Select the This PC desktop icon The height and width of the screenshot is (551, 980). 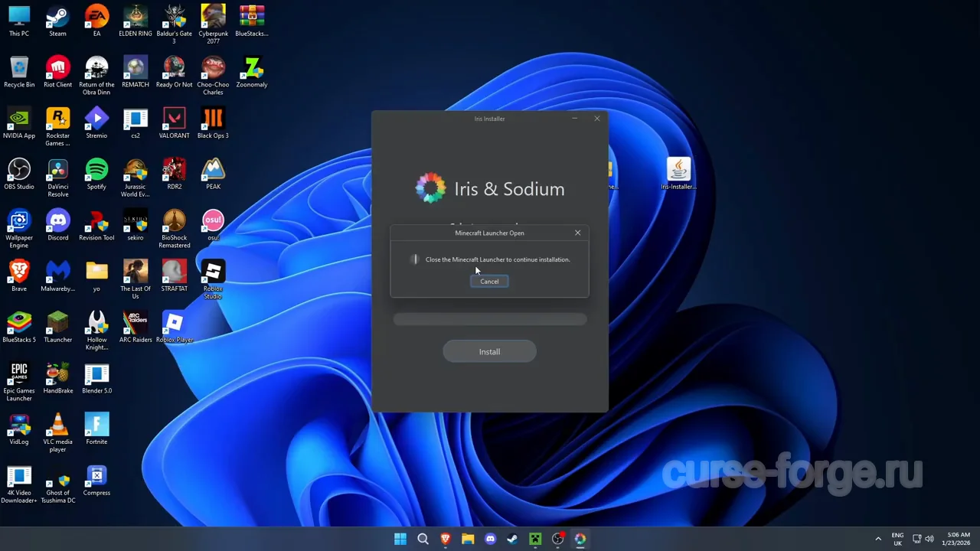[19, 21]
